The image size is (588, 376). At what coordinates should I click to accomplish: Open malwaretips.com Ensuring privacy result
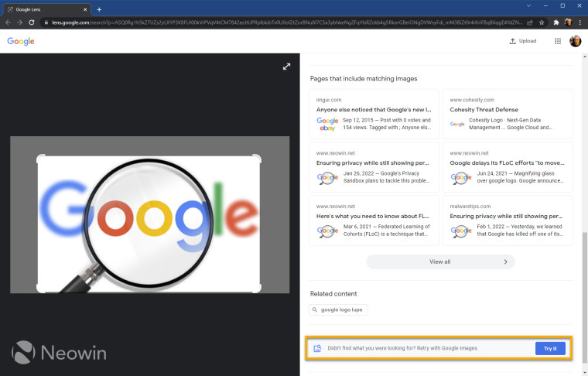(x=508, y=220)
